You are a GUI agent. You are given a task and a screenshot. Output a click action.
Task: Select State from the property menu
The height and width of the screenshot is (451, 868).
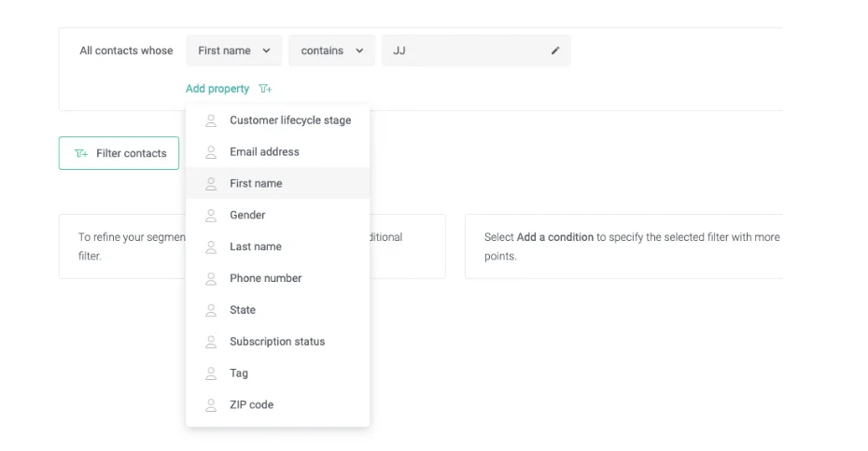[x=243, y=310]
